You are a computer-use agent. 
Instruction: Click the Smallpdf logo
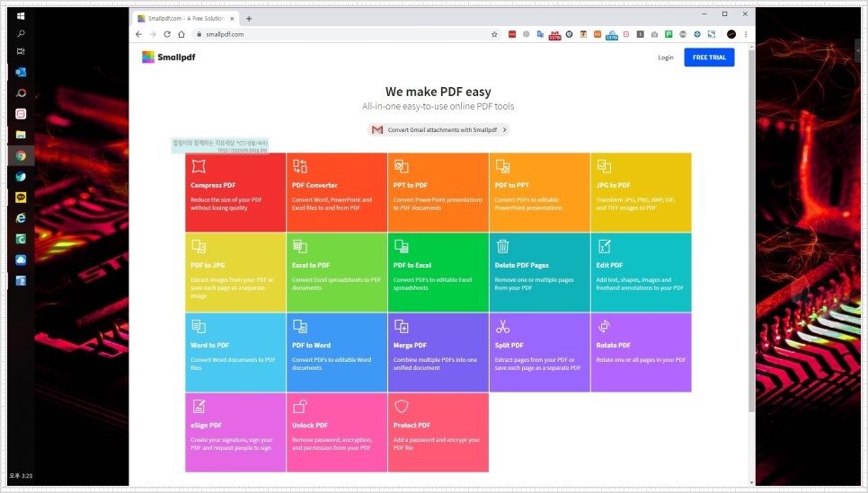click(x=168, y=57)
